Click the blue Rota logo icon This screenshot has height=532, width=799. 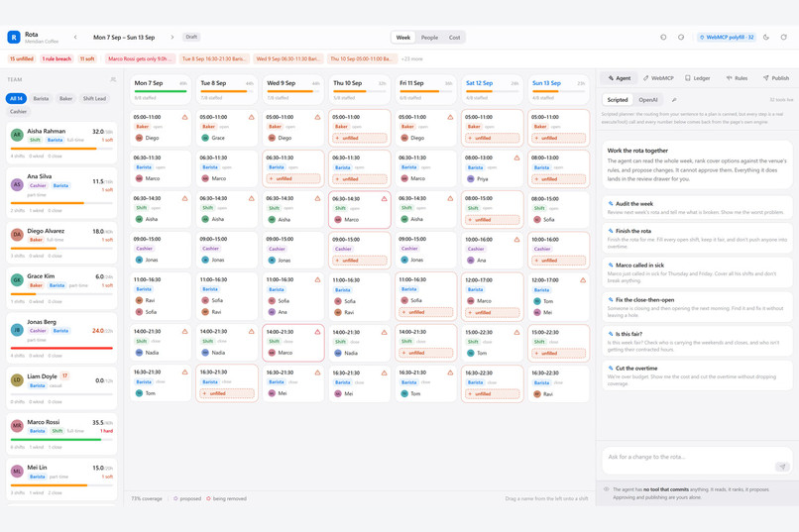pos(14,38)
